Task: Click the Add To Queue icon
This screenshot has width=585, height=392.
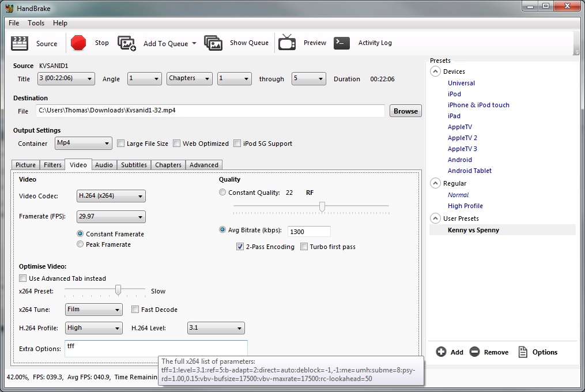Action: click(127, 43)
